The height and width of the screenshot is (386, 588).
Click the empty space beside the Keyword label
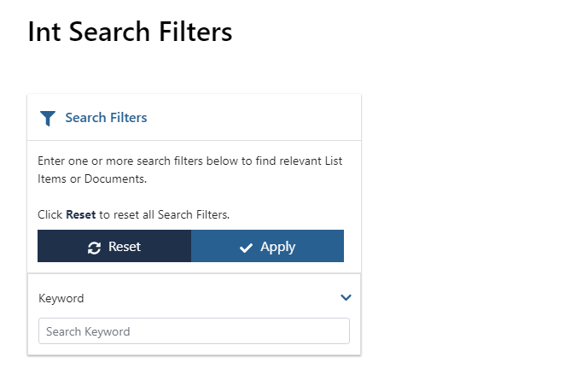coord(212,298)
